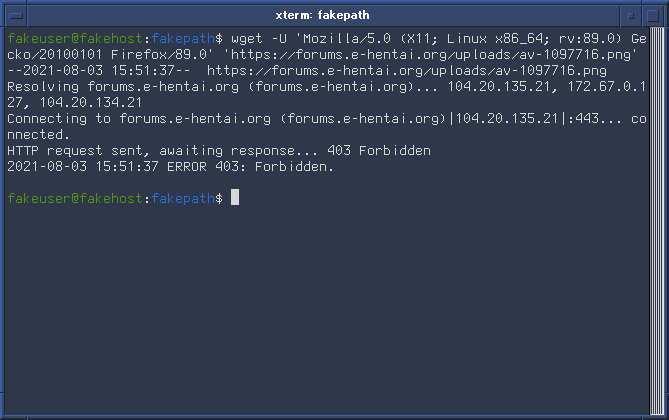Open the window menu button in title bar
Screen dimensions: 669x420
(x=16, y=16)
